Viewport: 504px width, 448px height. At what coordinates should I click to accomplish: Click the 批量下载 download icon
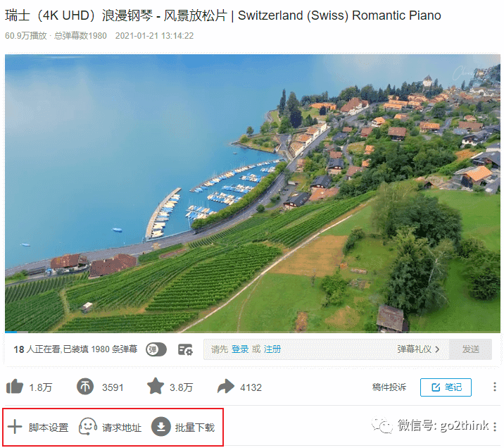(x=161, y=426)
